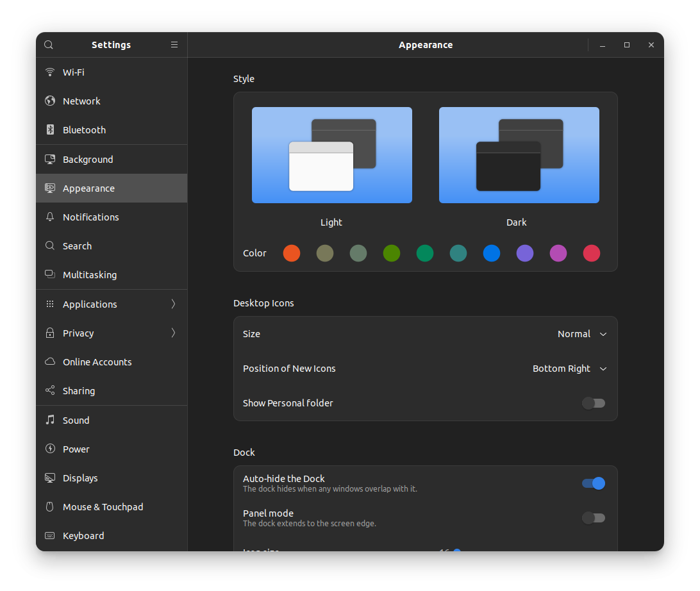This screenshot has height=591, width=700.
Task: Select the Dark style preview
Action: tap(519, 155)
